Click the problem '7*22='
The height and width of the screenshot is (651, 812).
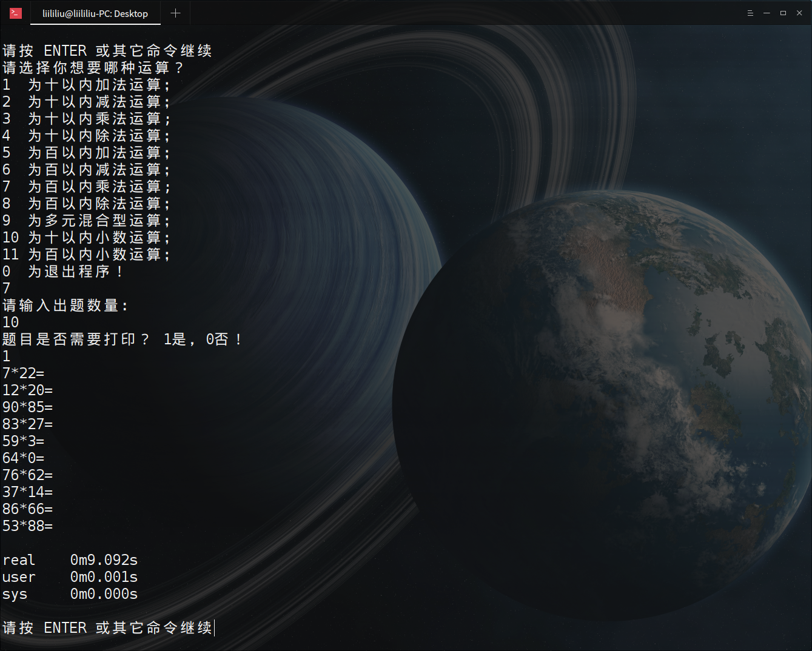(23, 373)
